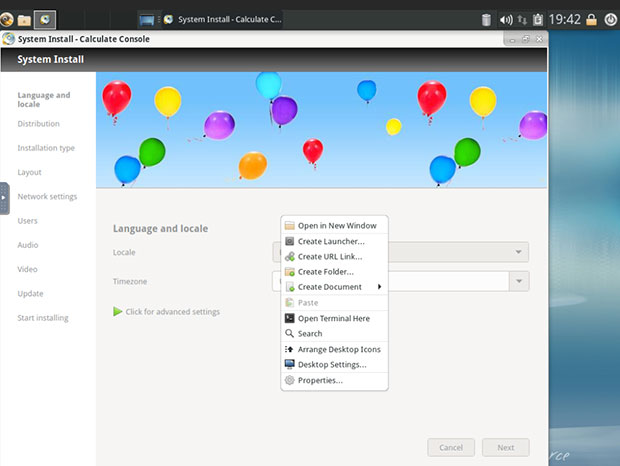Expand the Locale dropdown arrow
The height and width of the screenshot is (466, 620).
[518, 252]
